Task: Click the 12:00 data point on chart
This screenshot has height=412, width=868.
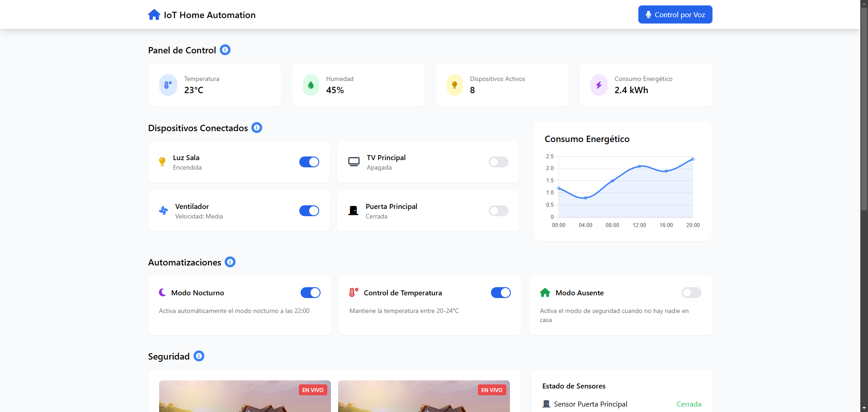Action: (x=639, y=166)
